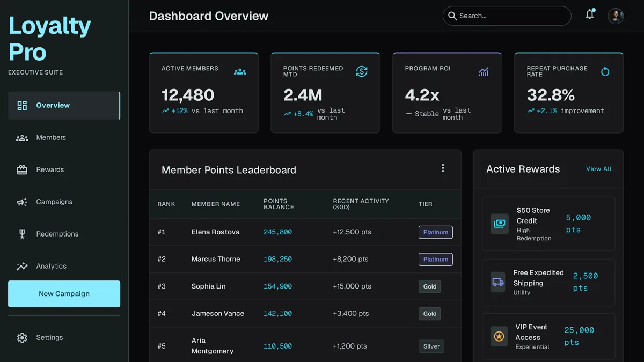Screen dimensions: 644x362
Task: Click the 245,800 points balance
Action: (277, 232)
